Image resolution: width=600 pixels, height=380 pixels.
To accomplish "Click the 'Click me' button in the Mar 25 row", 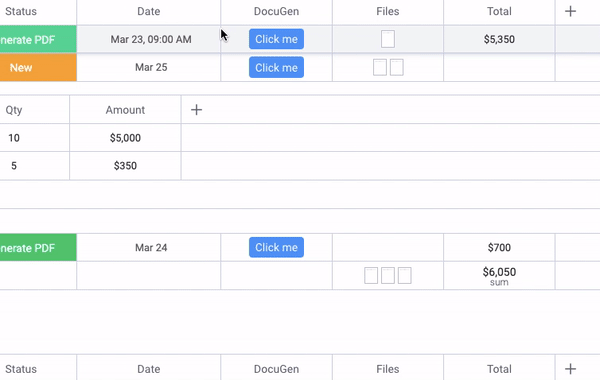I will [x=276, y=67].
